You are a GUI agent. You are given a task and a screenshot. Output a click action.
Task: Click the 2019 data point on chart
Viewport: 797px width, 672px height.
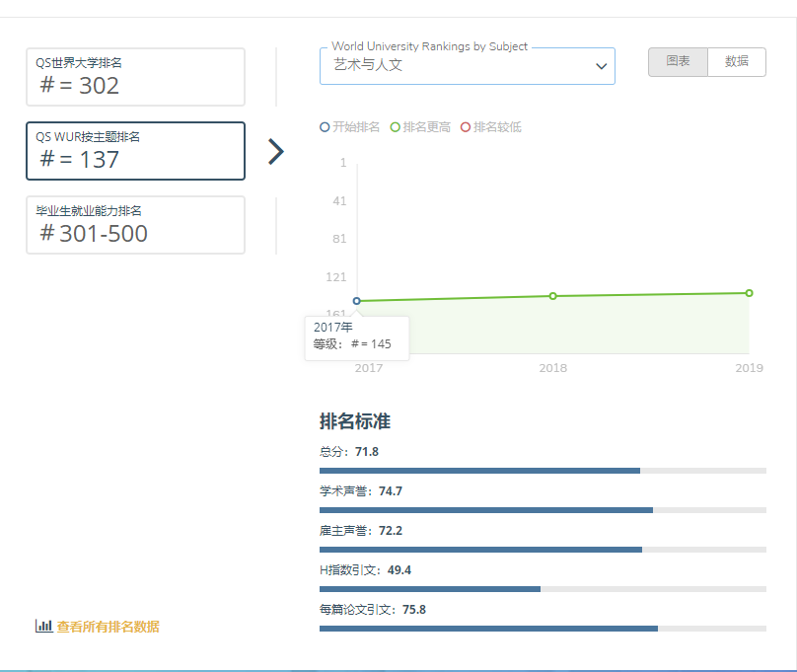[x=749, y=293]
